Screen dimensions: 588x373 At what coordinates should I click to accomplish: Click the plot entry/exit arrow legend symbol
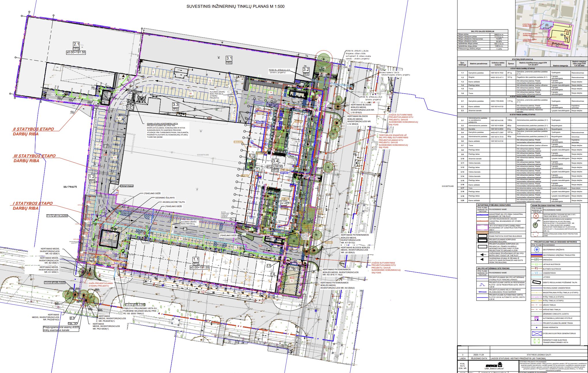(x=482, y=254)
